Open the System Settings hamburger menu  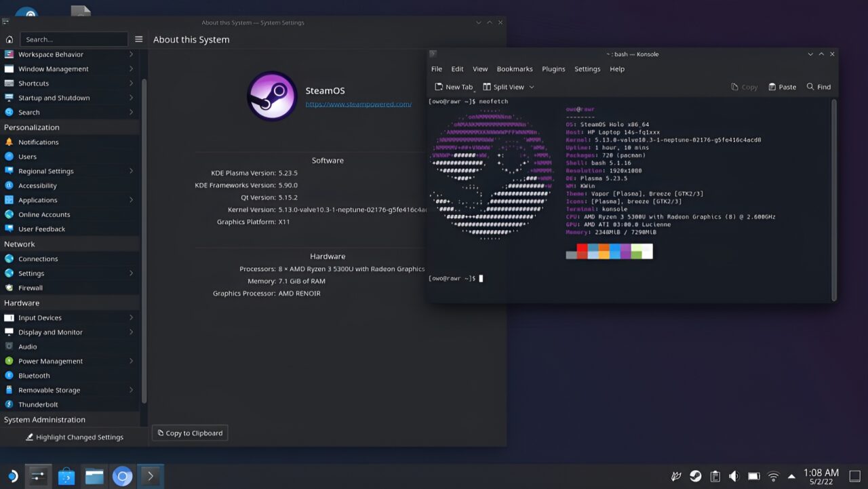point(138,39)
